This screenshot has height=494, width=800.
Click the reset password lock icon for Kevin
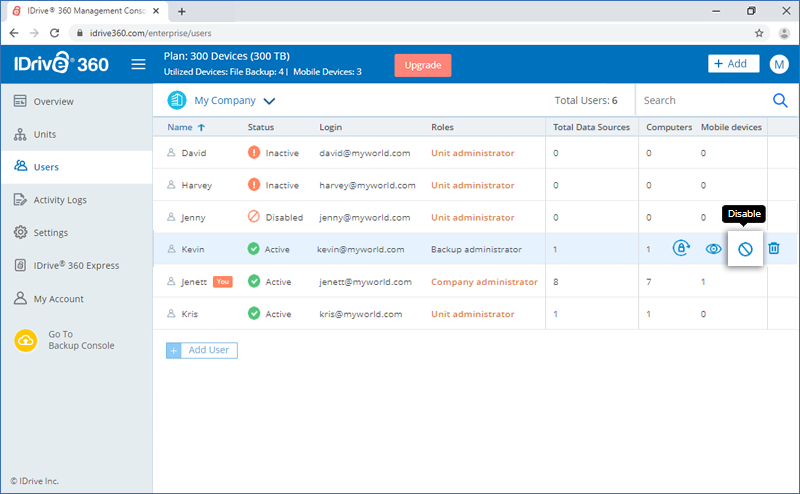click(x=681, y=248)
